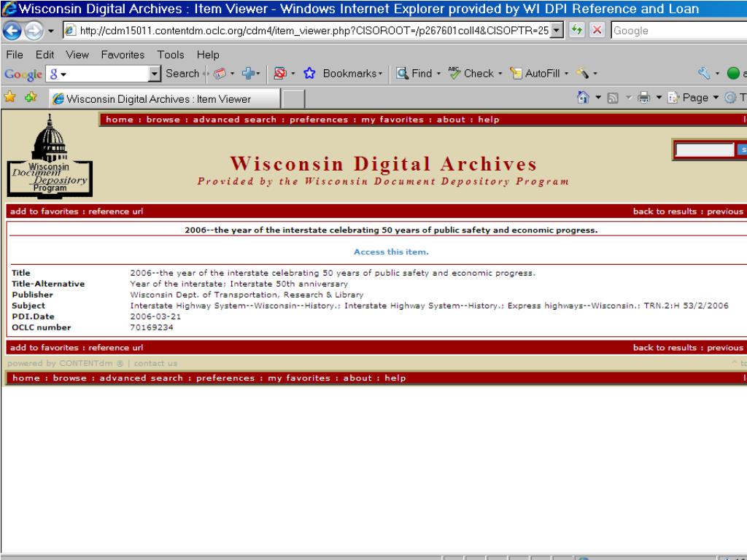Click the Refresh page icon
747x560 pixels.
pyautogui.click(x=577, y=31)
